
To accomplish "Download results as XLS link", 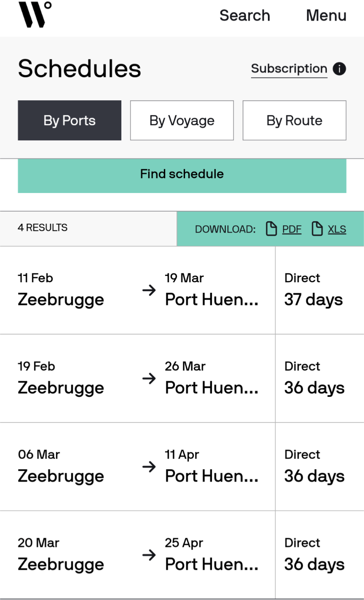I will click(x=337, y=229).
